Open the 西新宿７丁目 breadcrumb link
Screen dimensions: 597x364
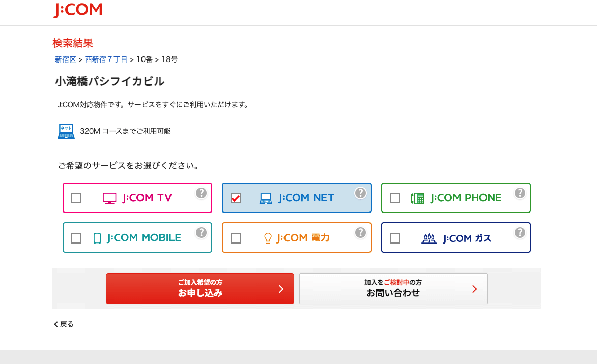click(x=106, y=59)
